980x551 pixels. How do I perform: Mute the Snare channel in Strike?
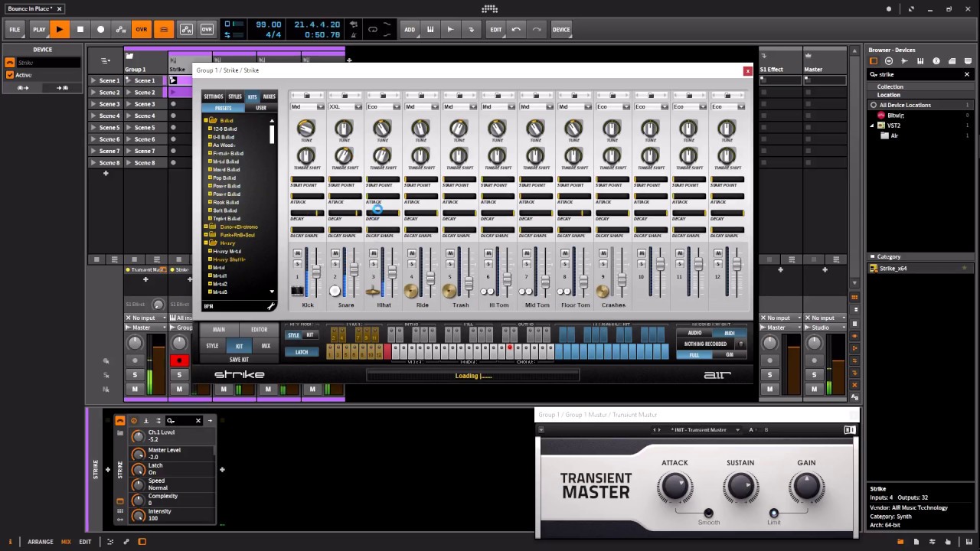(x=335, y=253)
